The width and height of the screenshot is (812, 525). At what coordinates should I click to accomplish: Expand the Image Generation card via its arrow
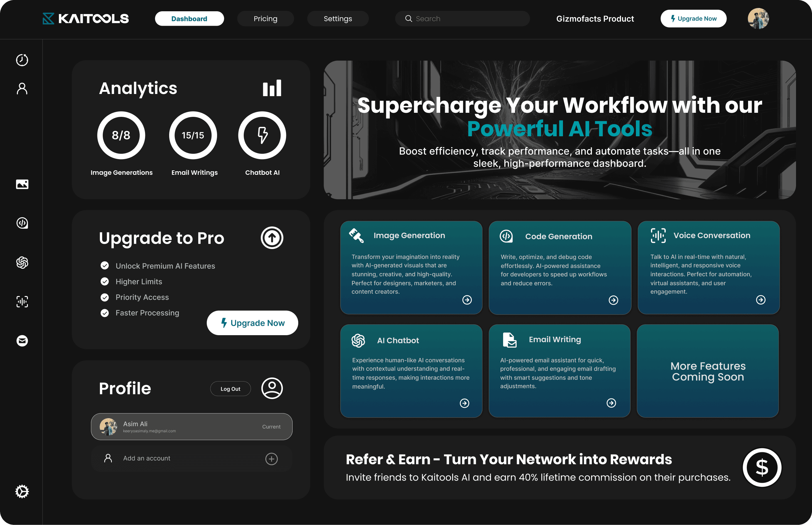pyautogui.click(x=467, y=300)
